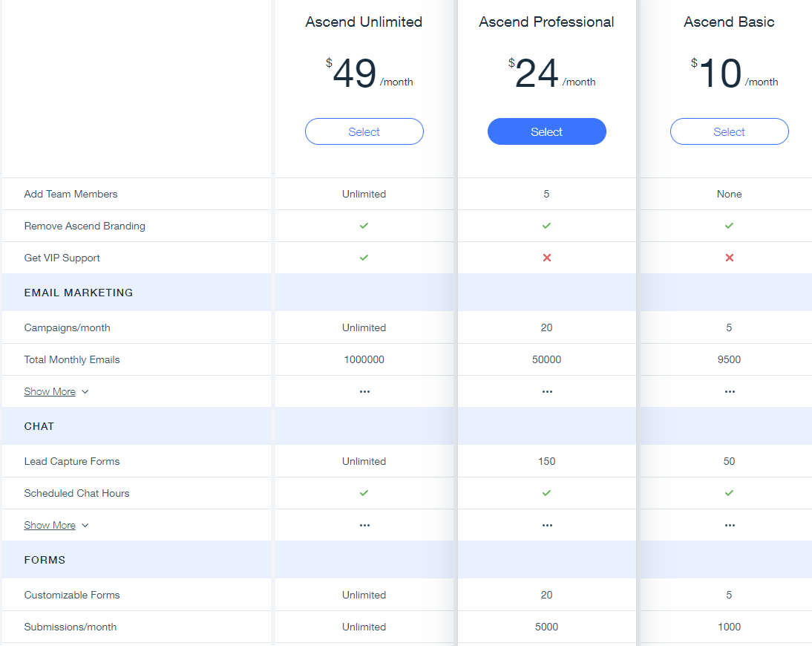This screenshot has width=812, height=646.
Task: Click the Ascend Professional plan title
Action: pyautogui.click(x=547, y=22)
